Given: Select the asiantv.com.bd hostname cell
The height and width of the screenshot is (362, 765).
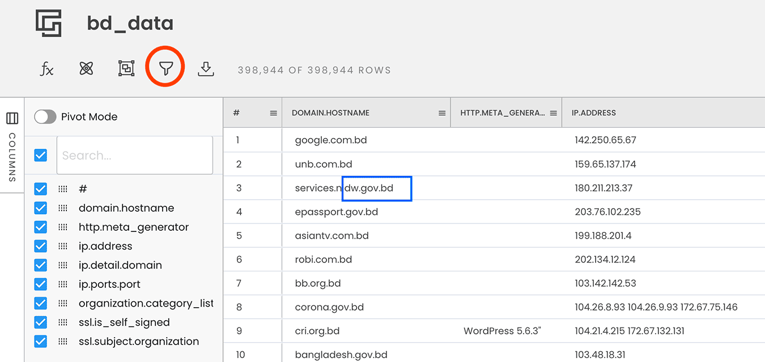Looking at the screenshot, I should [366, 236].
